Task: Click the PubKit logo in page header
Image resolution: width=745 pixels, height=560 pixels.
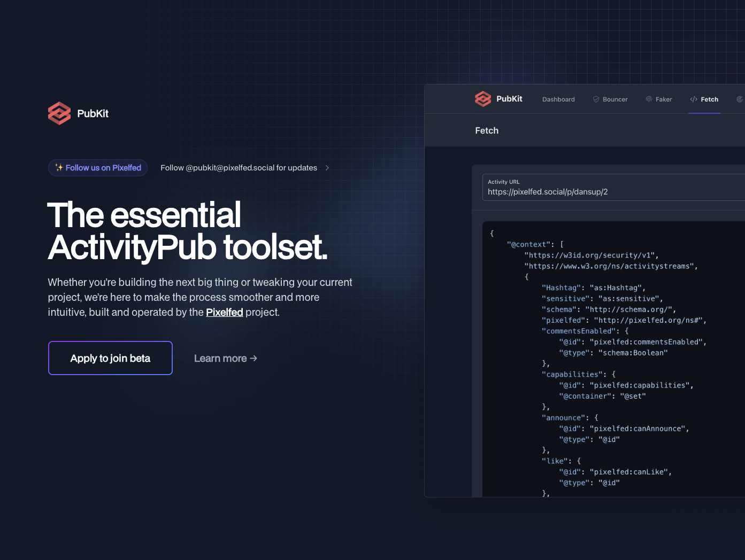Action: point(59,113)
